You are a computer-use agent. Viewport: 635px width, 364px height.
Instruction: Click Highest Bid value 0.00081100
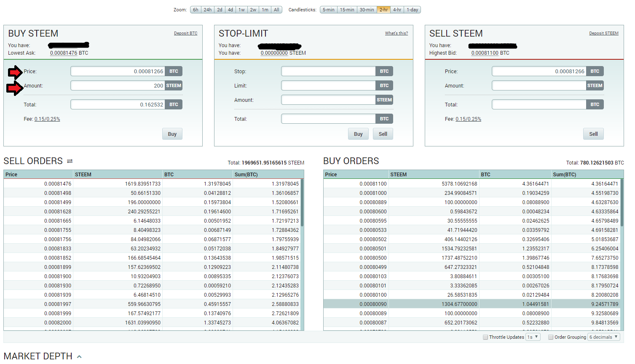pos(485,53)
